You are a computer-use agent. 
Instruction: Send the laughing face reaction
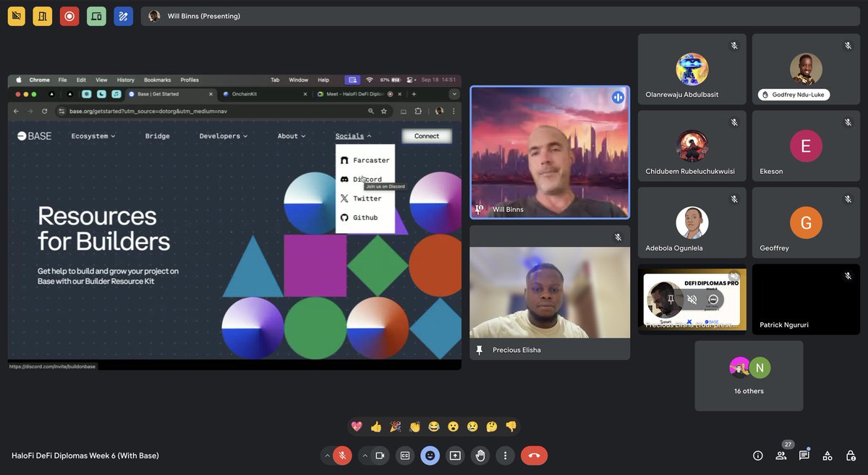[434, 427]
